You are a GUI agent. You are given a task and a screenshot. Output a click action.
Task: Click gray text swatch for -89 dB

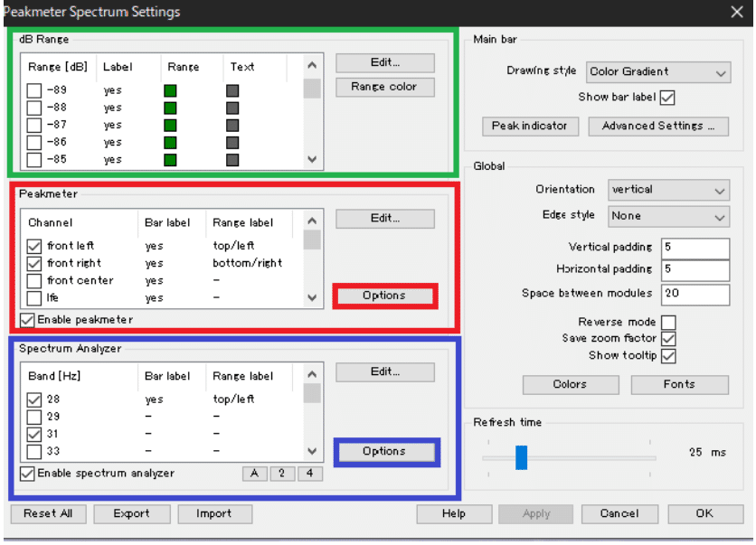pyautogui.click(x=232, y=90)
